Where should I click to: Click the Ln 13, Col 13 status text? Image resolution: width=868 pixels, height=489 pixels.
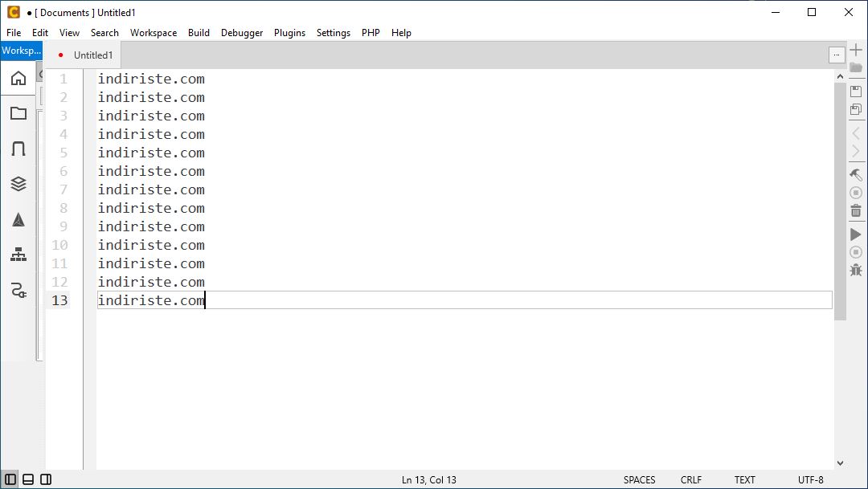point(429,479)
